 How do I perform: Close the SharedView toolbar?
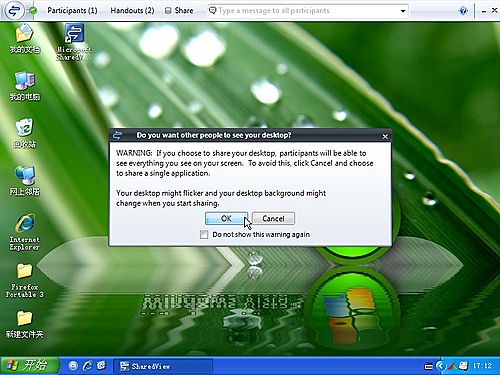[x=494, y=11]
